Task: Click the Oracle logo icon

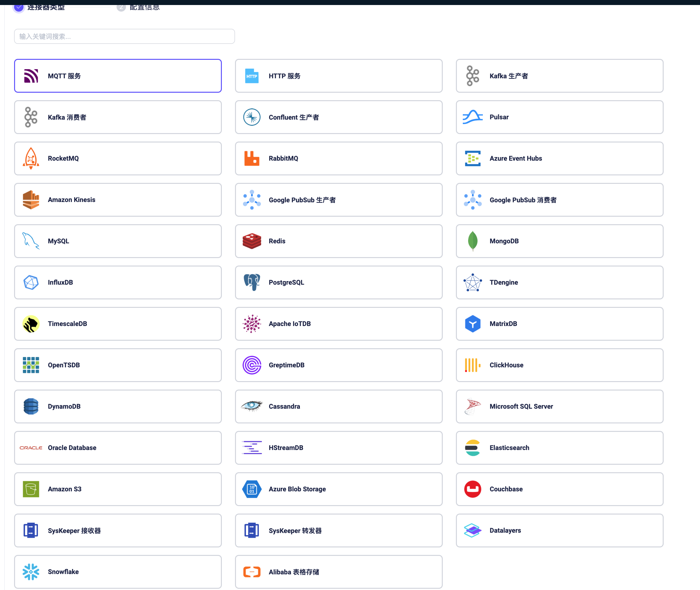Action: pos(31,448)
